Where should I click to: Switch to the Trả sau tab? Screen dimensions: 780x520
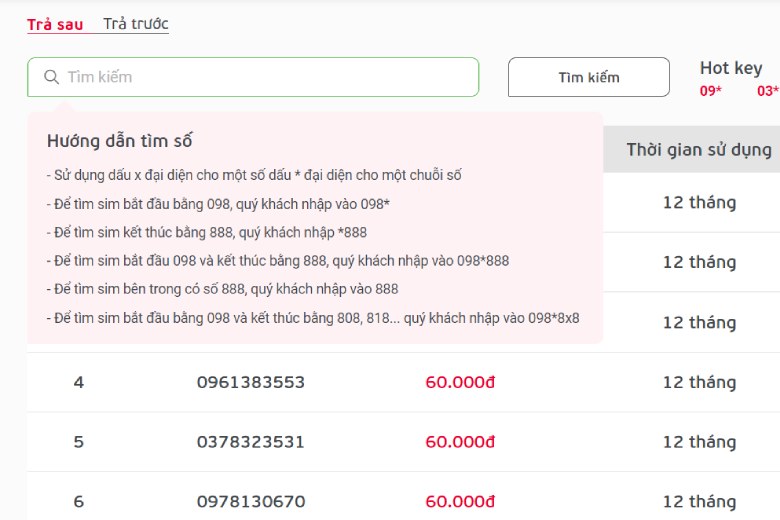tap(55, 24)
